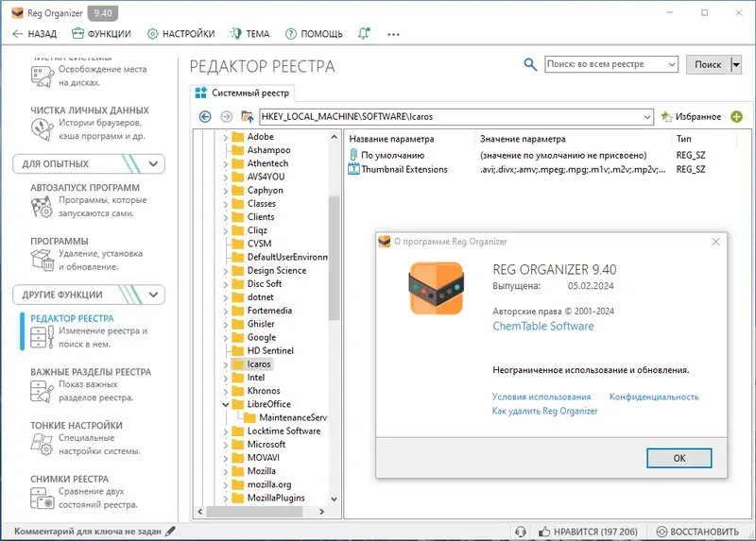Click the Автозапуск программ flag icon
This screenshot has height=541, width=756.
click(42, 207)
